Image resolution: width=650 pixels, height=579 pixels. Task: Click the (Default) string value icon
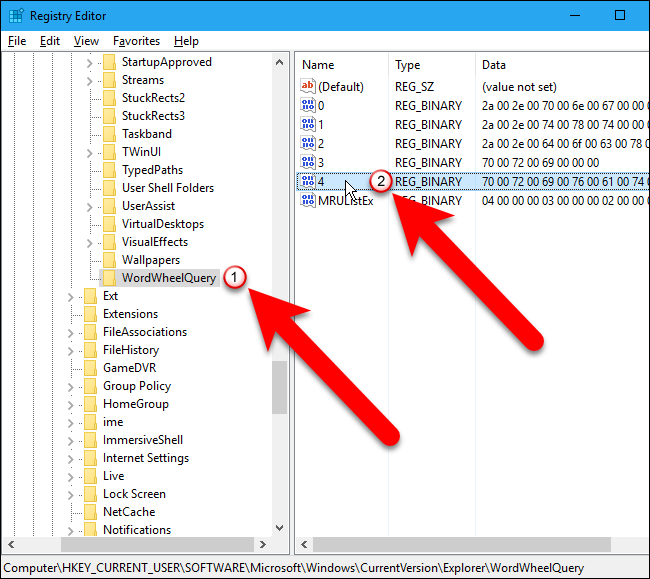coord(308,87)
